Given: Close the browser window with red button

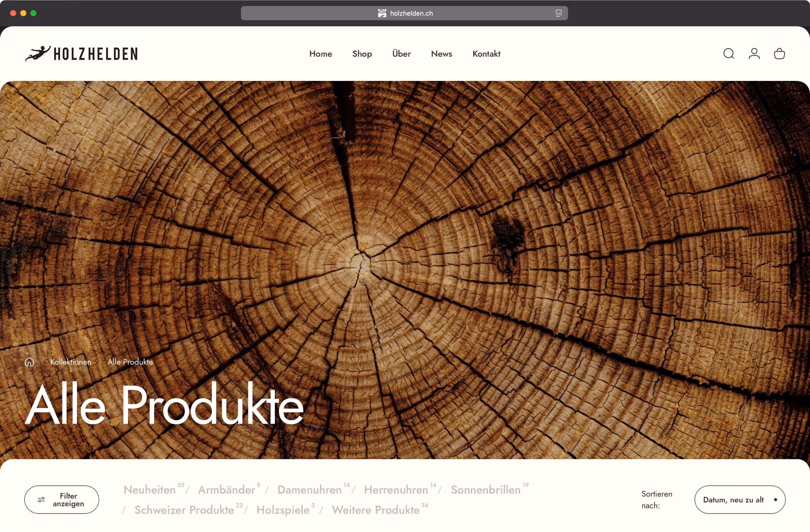Looking at the screenshot, I should coord(13,13).
